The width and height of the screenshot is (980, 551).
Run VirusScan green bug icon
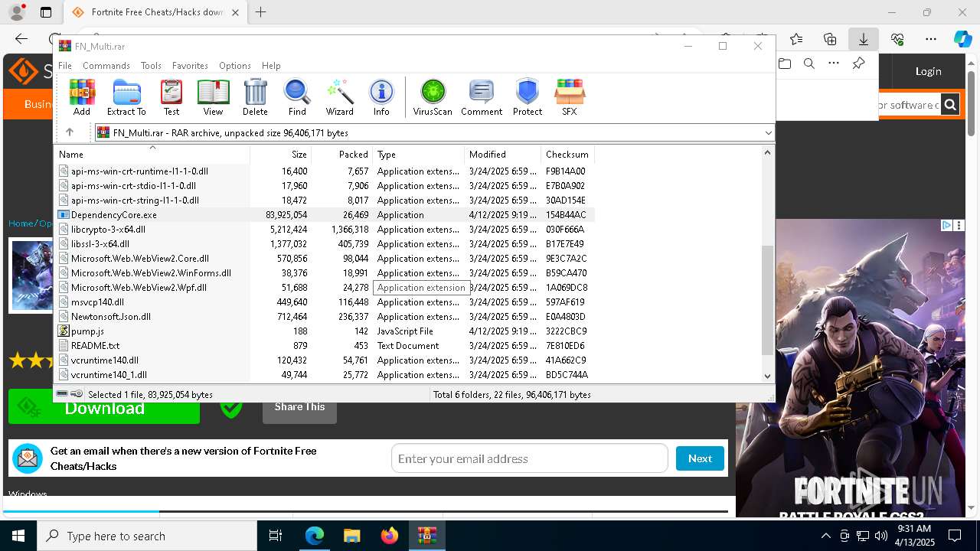click(x=433, y=97)
